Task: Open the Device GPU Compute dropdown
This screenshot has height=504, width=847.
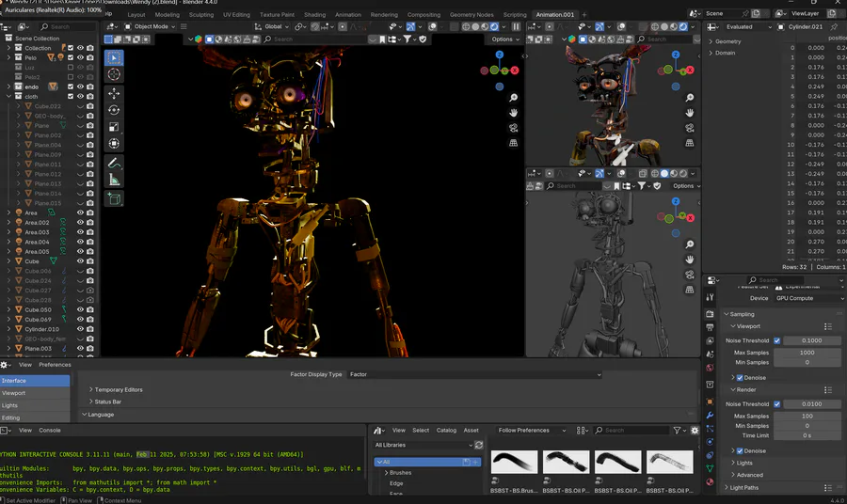Action: coord(808,298)
